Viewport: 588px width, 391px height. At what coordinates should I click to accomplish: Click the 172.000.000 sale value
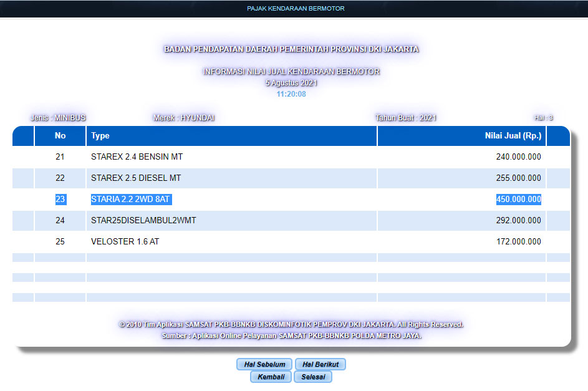tap(519, 241)
